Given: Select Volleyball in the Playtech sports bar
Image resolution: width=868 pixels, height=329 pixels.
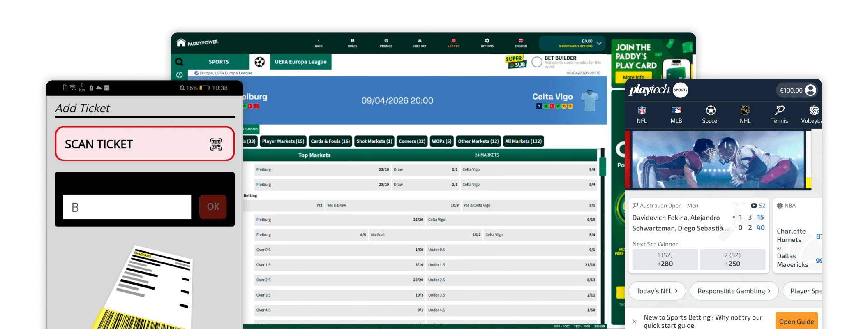Looking at the screenshot, I should (812, 115).
